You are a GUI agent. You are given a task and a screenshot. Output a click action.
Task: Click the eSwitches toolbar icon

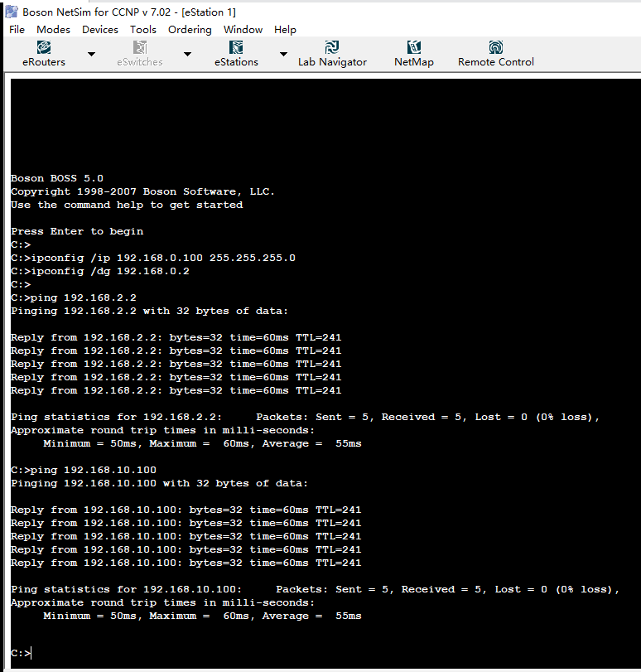(x=140, y=47)
